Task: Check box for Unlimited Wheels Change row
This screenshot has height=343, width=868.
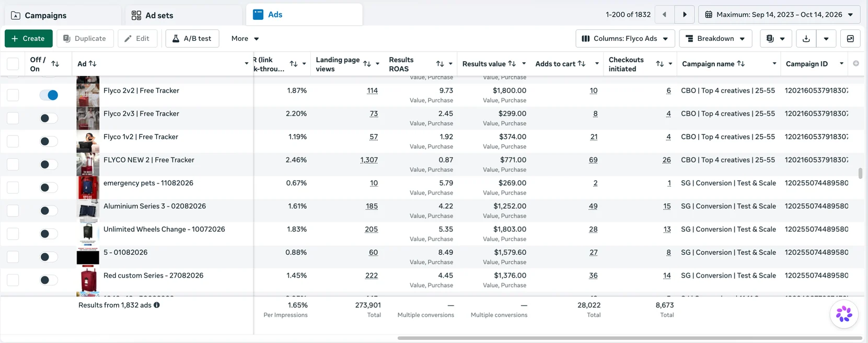Action: tap(13, 234)
